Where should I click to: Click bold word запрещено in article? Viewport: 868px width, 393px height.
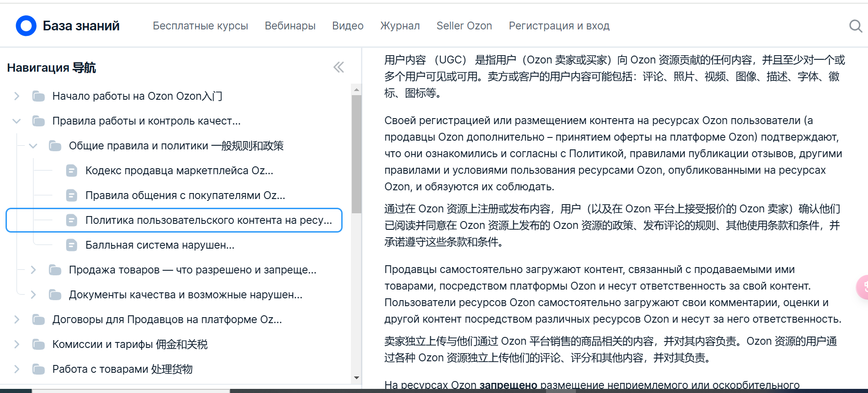tap(508, 385)
